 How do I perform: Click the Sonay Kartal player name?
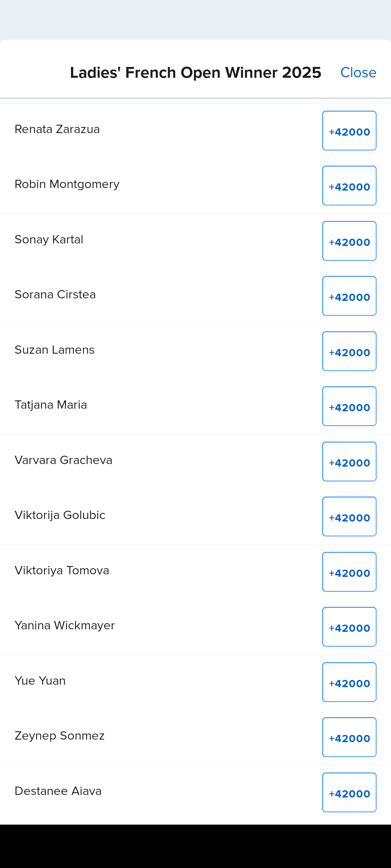click(49, 239)
